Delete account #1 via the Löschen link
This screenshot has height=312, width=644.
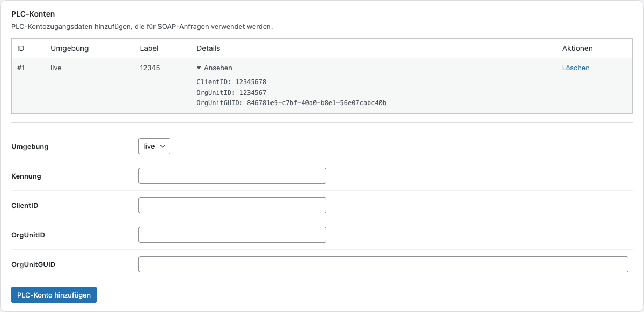pyautogui.click(x=575, y=68)
